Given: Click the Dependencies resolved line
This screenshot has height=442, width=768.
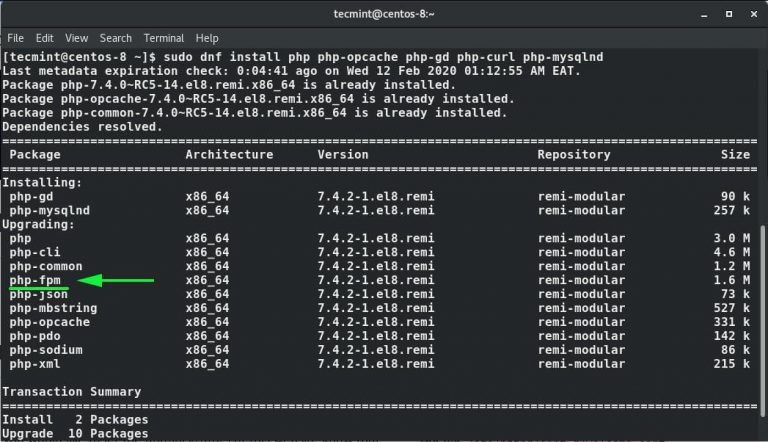Looking at the screenshot, I should point(82,127).
